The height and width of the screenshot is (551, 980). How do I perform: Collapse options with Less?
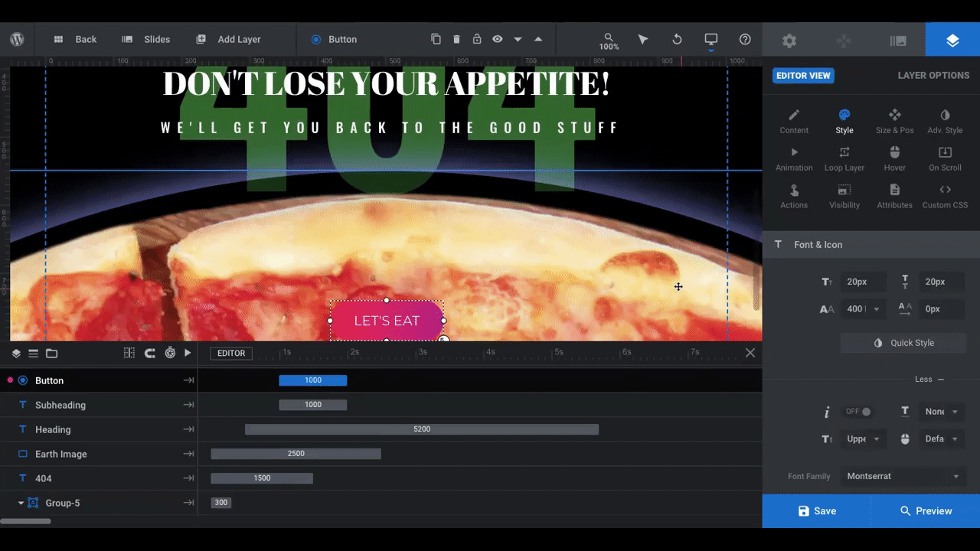tap(929, 380)
